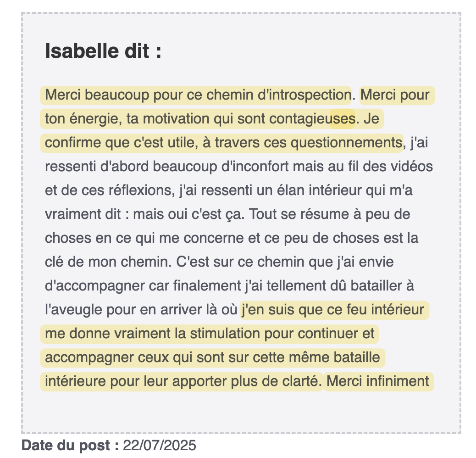This screenshot has height=458, width=476.
Task: Click the highlighted words "Merci infiniment"
Action: coord(378,381)
